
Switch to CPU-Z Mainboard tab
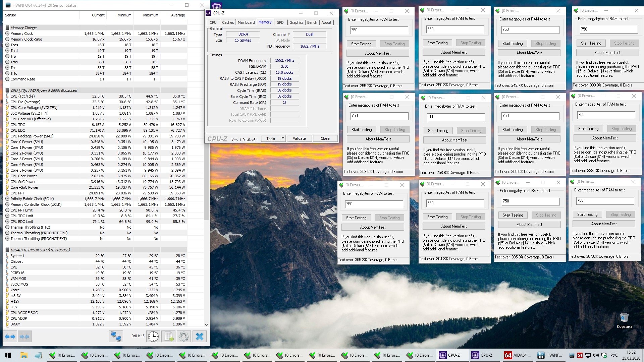[246, 22]
